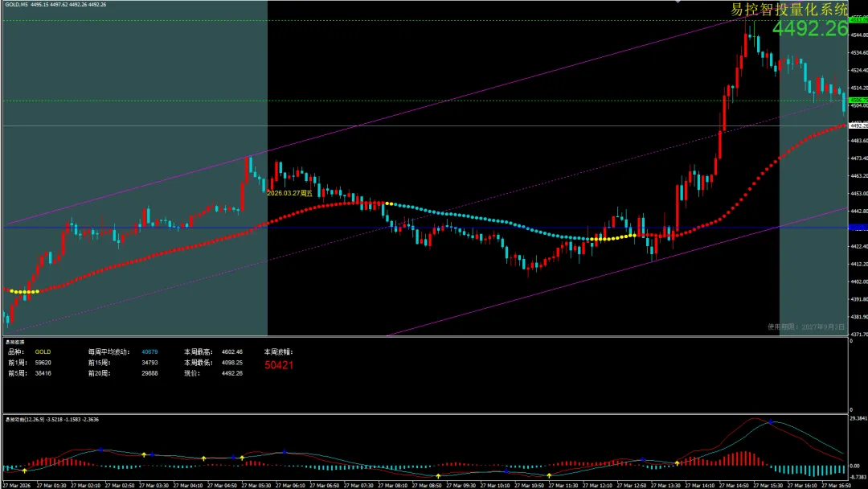868x489 pixels.
Task: Click the 4524.40 price scale value
Action: coord(858,70)
